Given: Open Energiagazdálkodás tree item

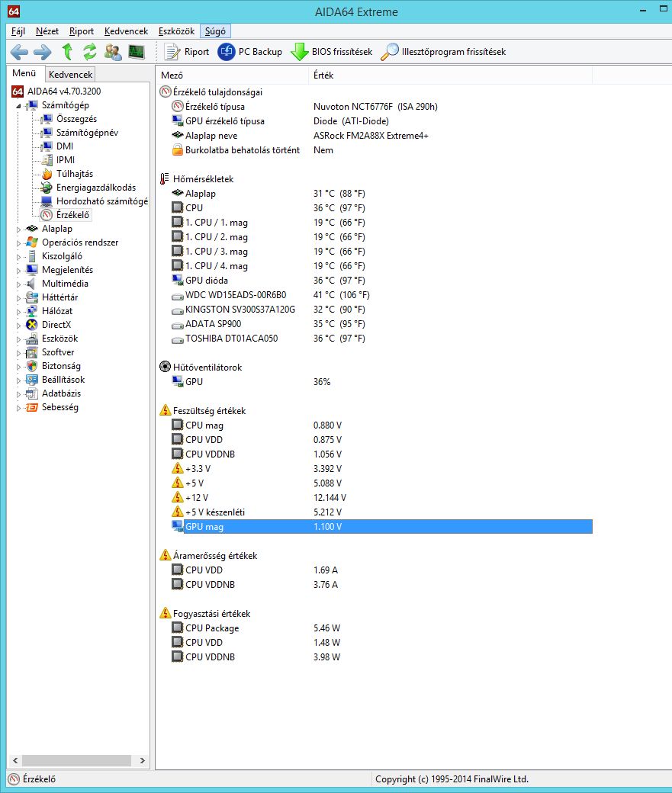Looking at the screenshot, I should point(95,187).
